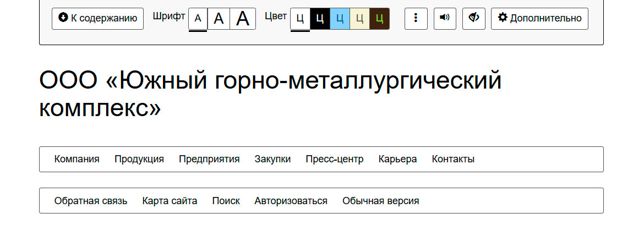Switch to Обычная версия of the site
Viewport: 644px width, 230px height.
click(x=380, y=201)
